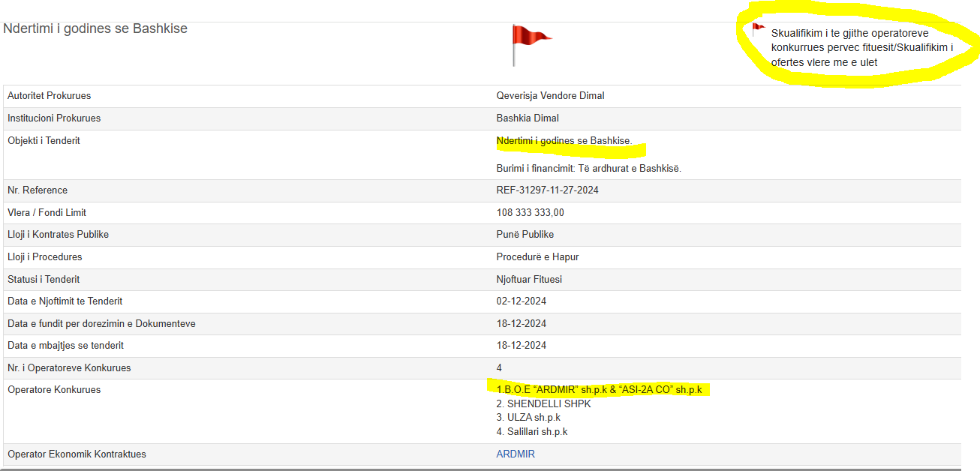Click the highlighted tender object text in the table
This screenshot has height=471, width=980.
coord(564,140)
